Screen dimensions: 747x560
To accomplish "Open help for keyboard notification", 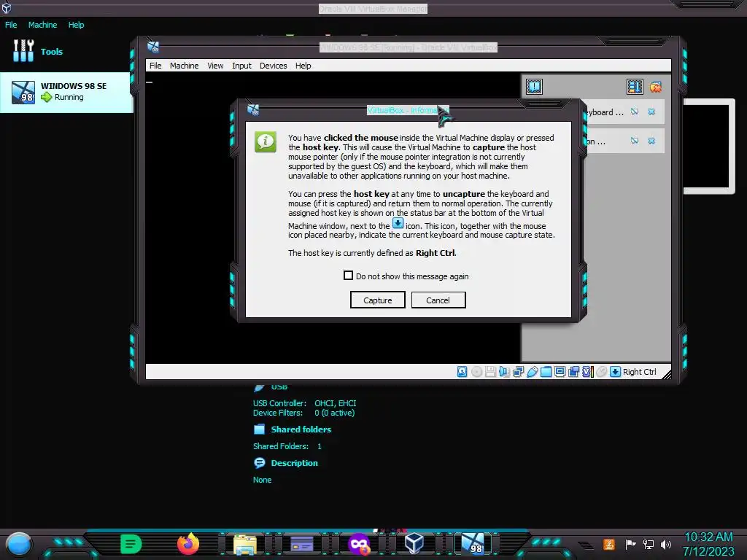I will tap(635, 112).
